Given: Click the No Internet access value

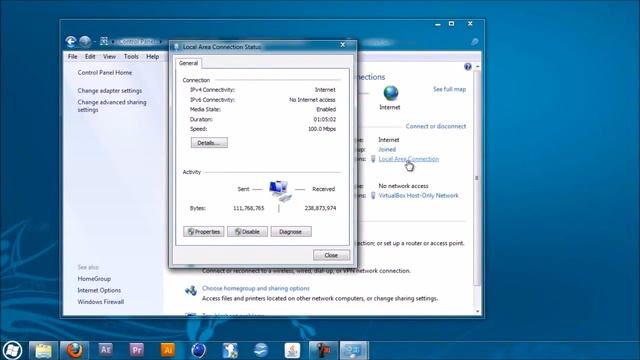Looking at the screenshot, I should pyautogui.click(x=312, y=100).
